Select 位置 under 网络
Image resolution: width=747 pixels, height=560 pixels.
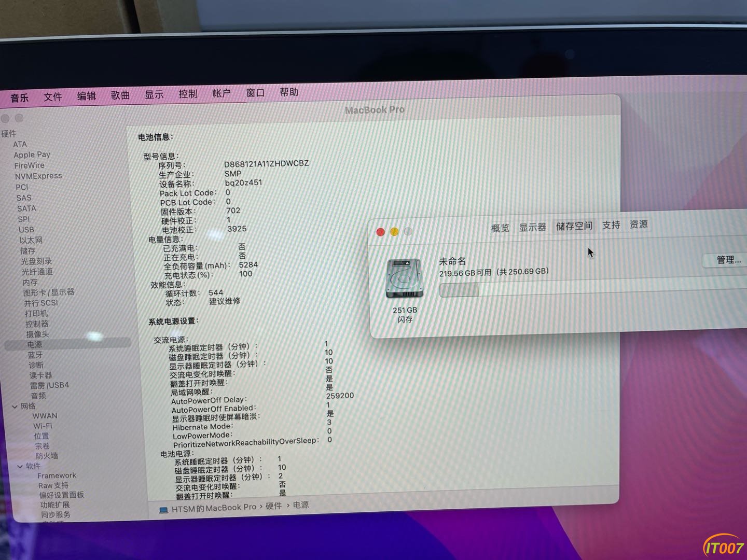coord(41,436)
